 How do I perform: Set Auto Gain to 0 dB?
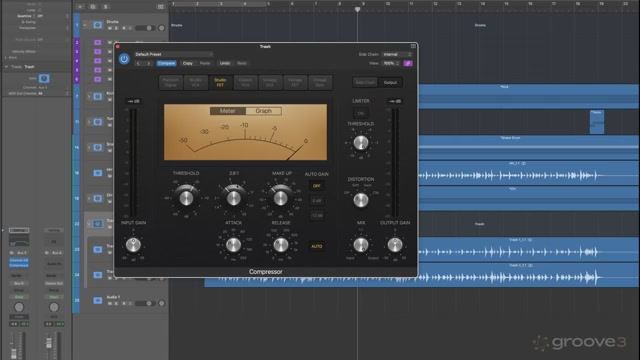tap(317, 201)
